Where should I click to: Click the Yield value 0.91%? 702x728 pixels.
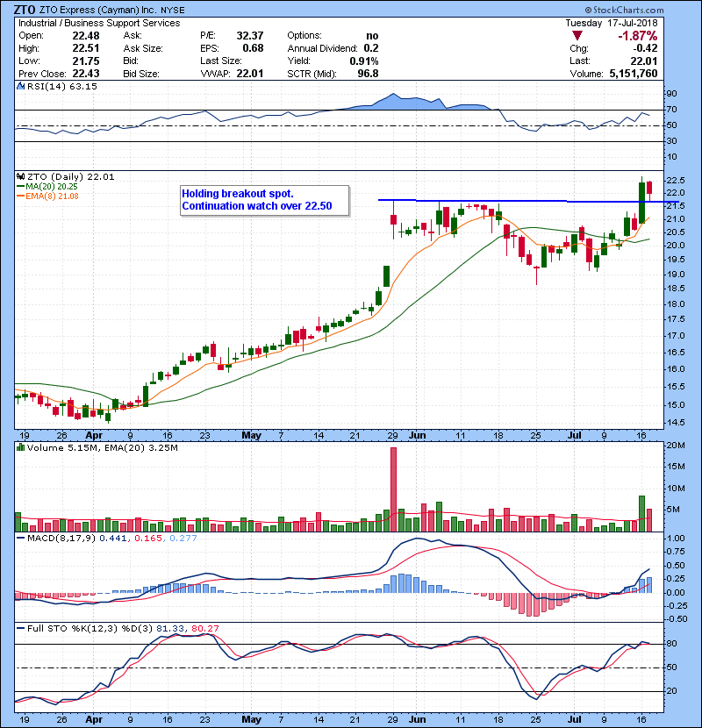click(x=364, y=61)
